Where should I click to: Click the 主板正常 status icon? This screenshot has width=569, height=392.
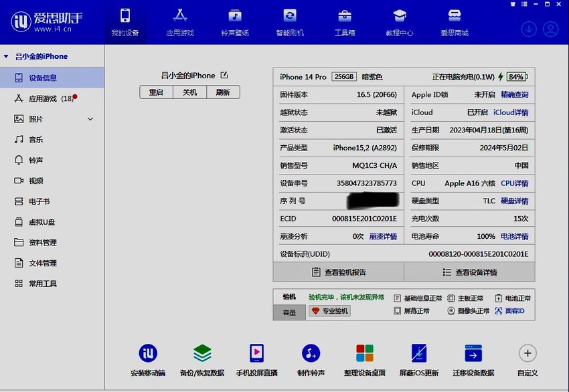(x=451, y=298)
